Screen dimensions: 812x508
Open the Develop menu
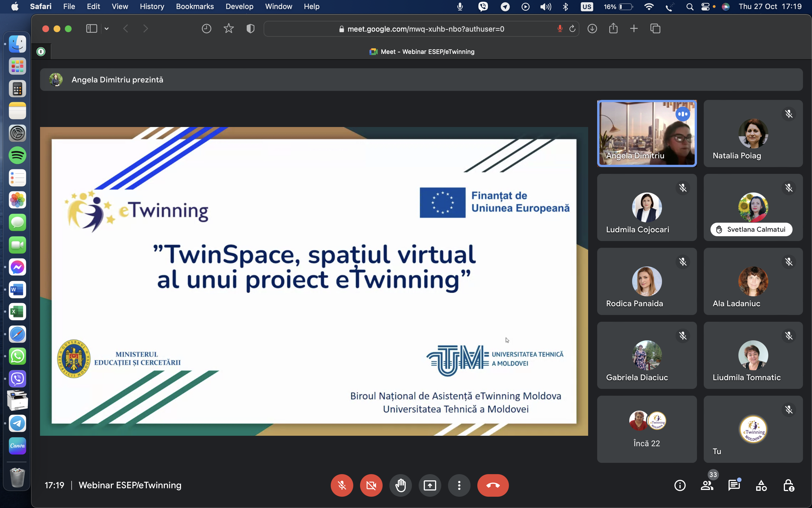click(239, 6)
